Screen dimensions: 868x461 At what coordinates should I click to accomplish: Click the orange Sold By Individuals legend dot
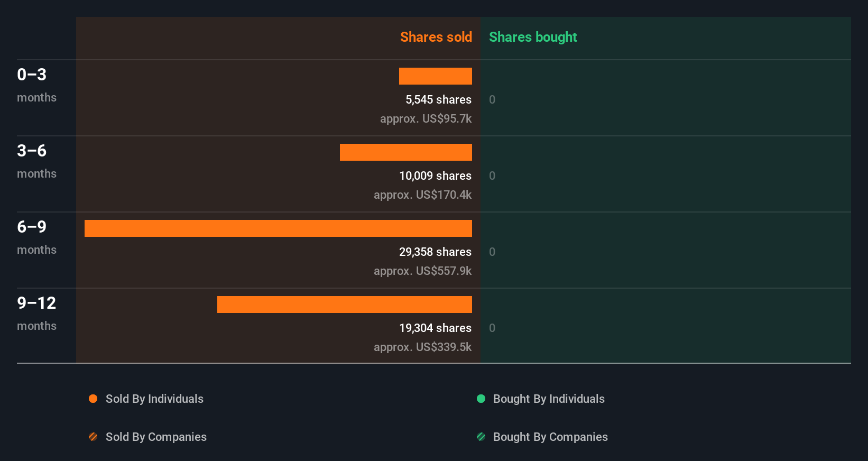93,399
